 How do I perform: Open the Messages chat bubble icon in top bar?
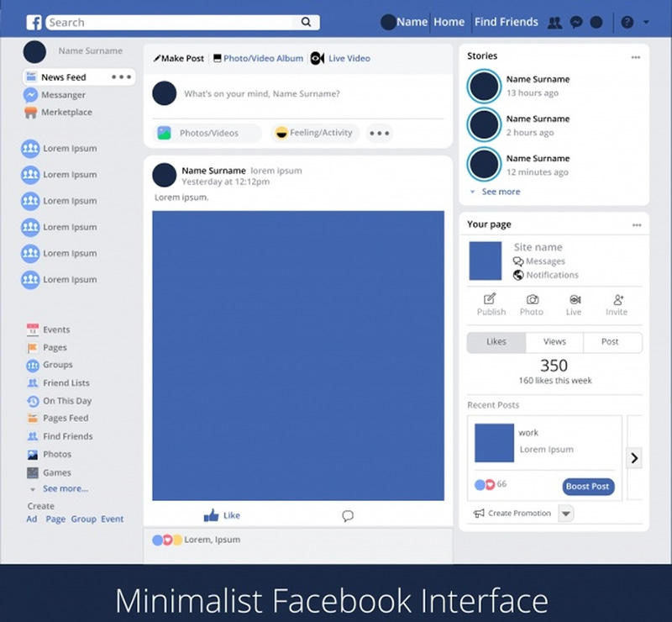[x=575, y=22]
